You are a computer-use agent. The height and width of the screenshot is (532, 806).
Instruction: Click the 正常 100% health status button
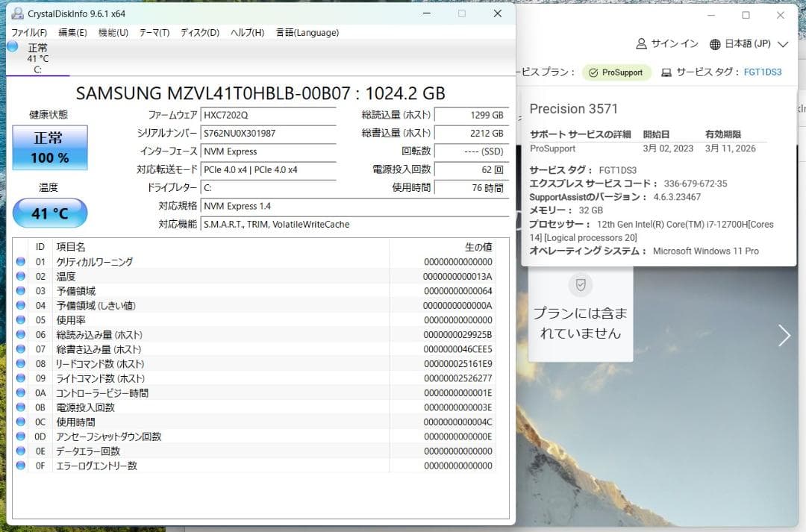tap(49, 148)
